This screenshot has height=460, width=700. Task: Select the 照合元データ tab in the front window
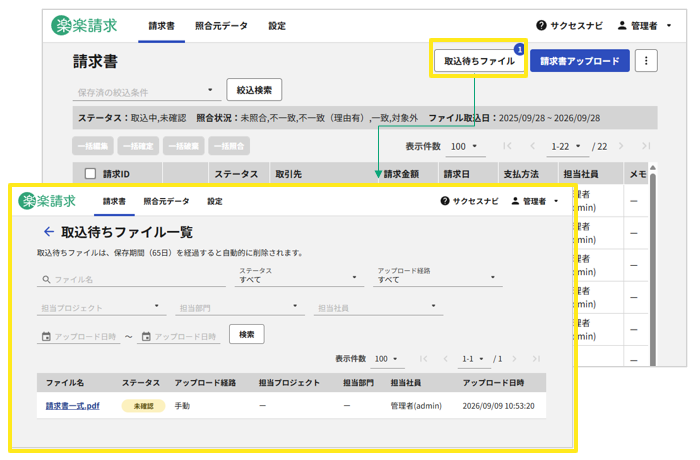(166, 201)
